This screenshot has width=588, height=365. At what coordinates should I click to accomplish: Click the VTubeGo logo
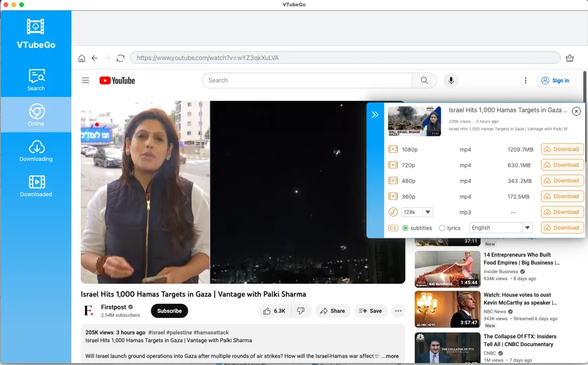click(x=36, y=34)
